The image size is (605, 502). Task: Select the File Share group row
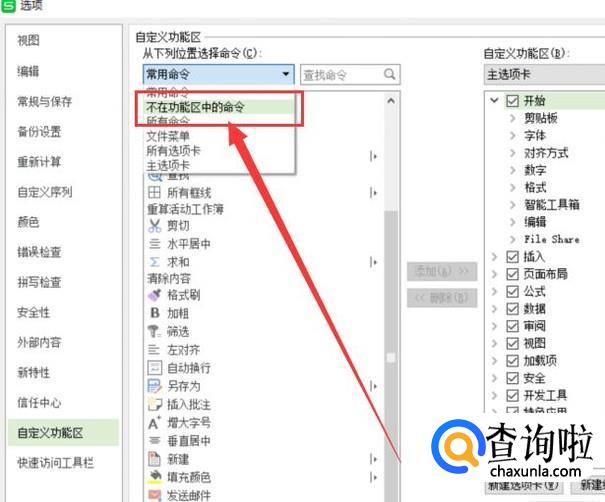point(552,239)
